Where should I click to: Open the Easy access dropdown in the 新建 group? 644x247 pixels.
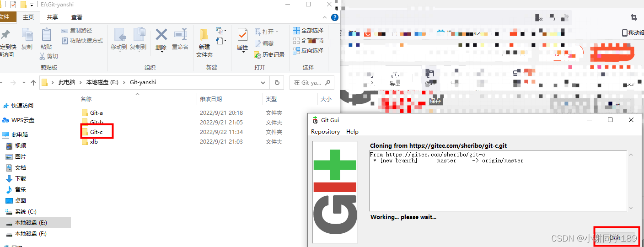coord(221,41)
